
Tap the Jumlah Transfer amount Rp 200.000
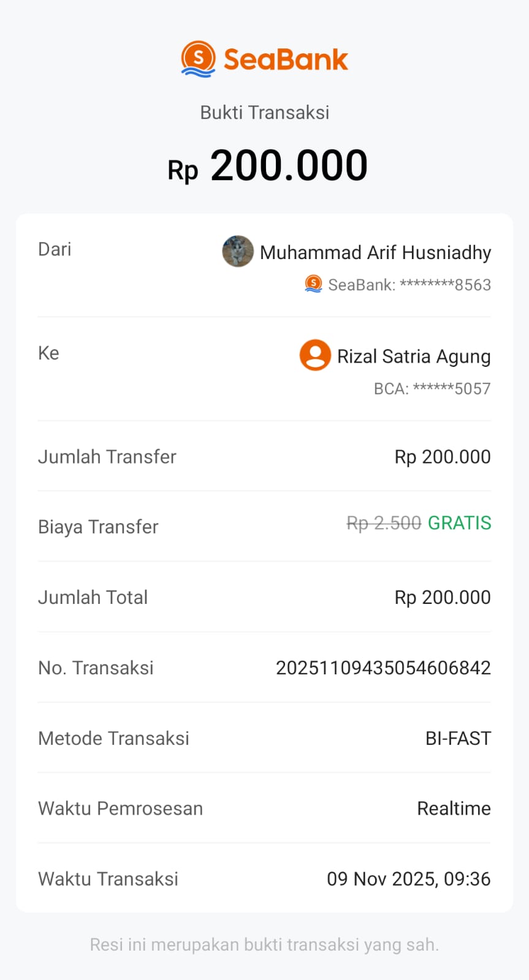tap(442, 457)
